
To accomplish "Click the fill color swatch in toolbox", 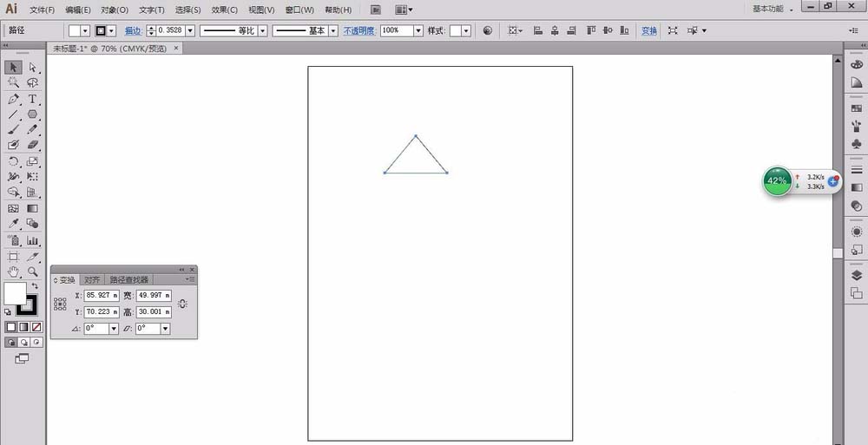I will [15, 293].
